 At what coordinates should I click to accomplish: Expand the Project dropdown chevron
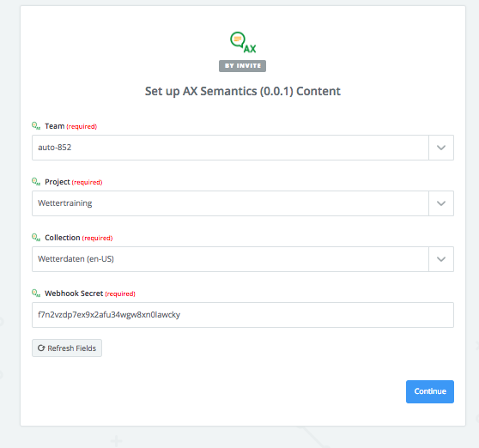(441, 203)
